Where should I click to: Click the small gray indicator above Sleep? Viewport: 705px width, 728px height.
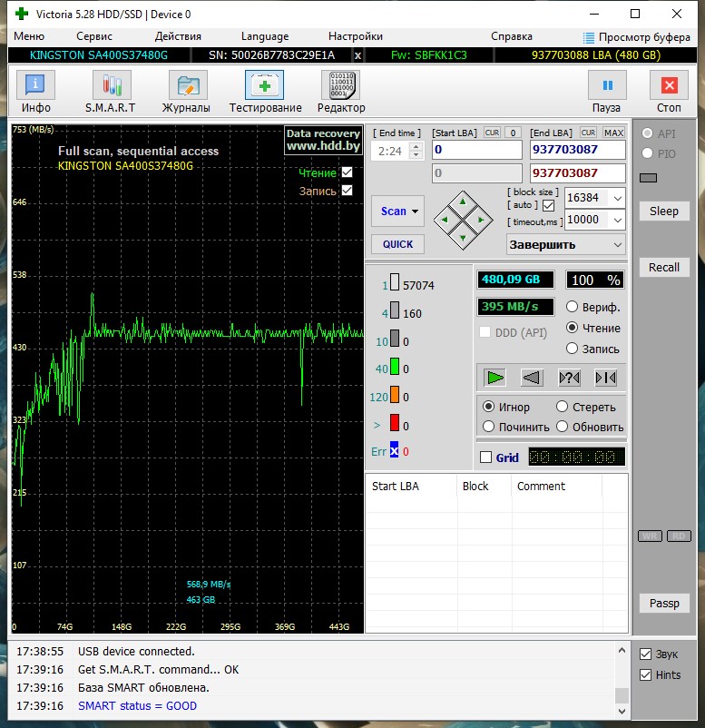point(648,178)
